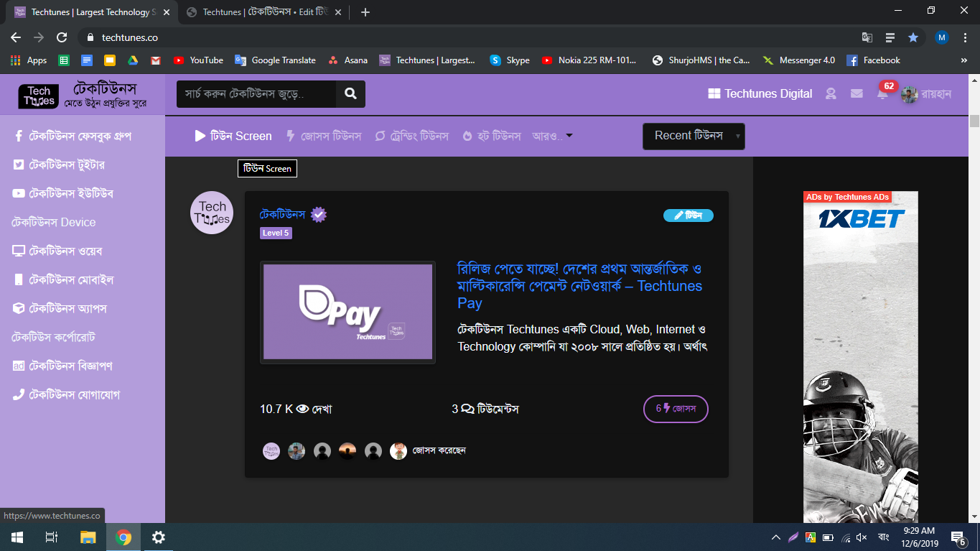Open the YouTube bookmark
The height and width of the screenshot is (551, 980).
tap(198, 60)
